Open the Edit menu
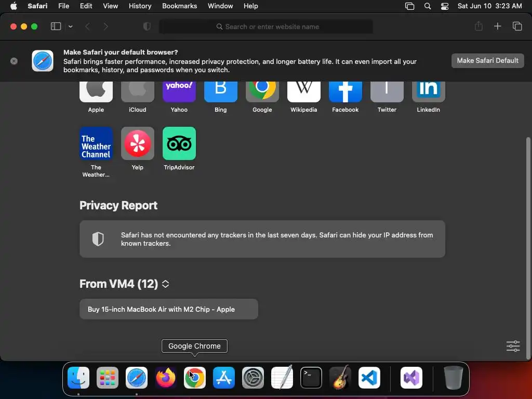The image size is (532, 399). click(x=86, y=6)
